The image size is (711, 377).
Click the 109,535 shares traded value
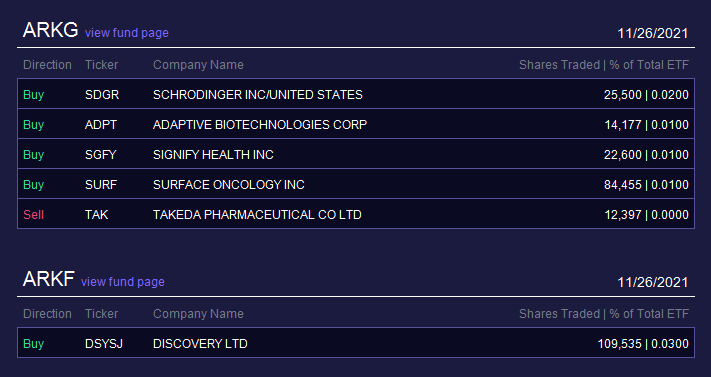(619, 343)
